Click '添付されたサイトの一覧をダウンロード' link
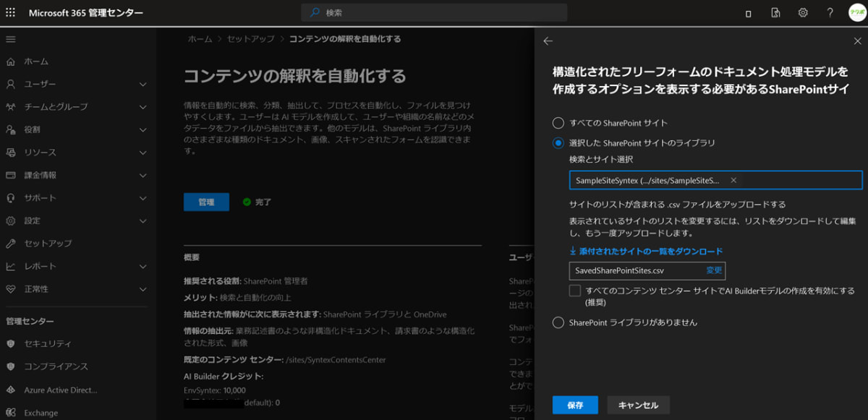Image resolution: width=868 pixels, height=420 pixels. 646,251
